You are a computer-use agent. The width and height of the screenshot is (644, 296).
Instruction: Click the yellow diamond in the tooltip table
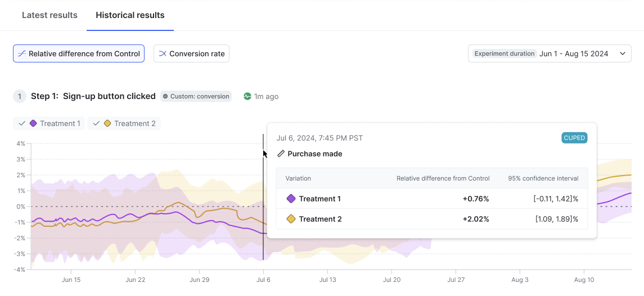[291, 219]
